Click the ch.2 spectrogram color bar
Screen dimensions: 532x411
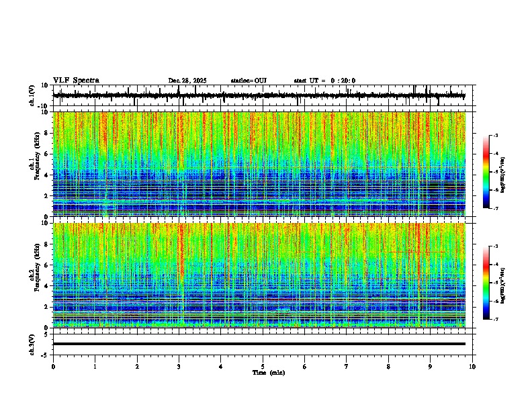pos(486,283)
